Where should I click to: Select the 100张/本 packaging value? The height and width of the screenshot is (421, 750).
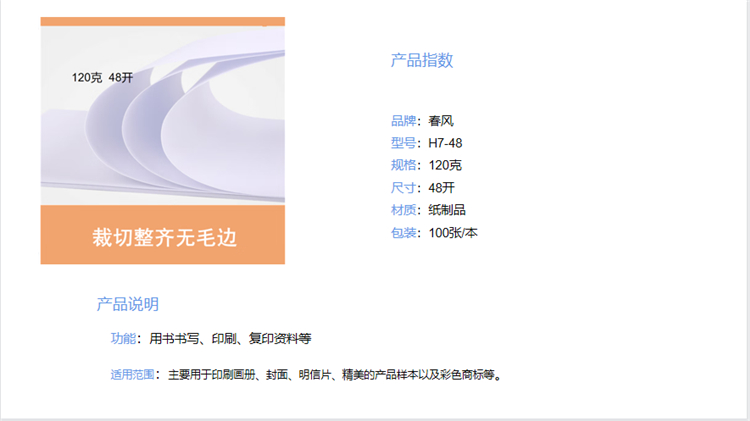[x=452, y=233]
